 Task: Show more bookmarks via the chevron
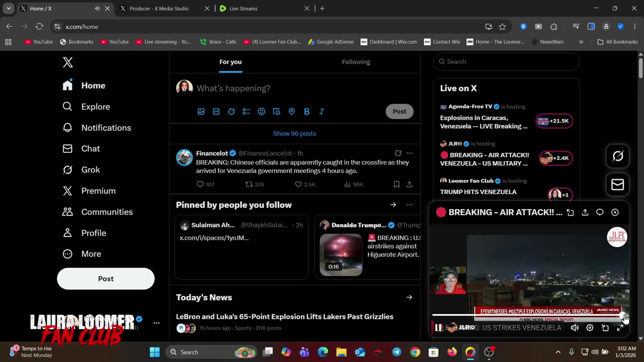(581, 42)
